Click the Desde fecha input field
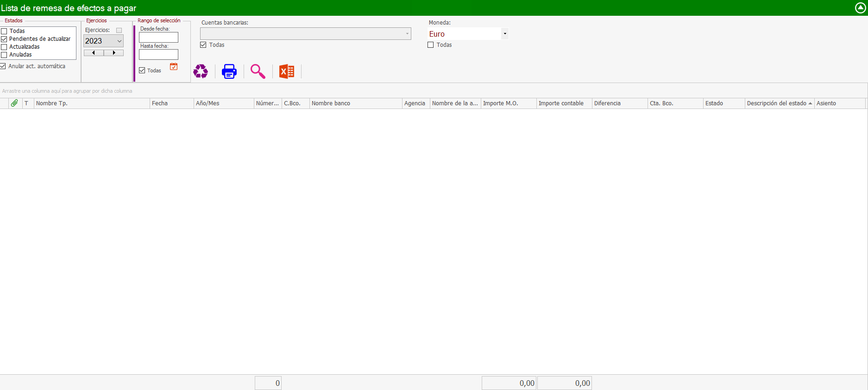The width and height of the screenshot is (868, 390). coord(158,38)
